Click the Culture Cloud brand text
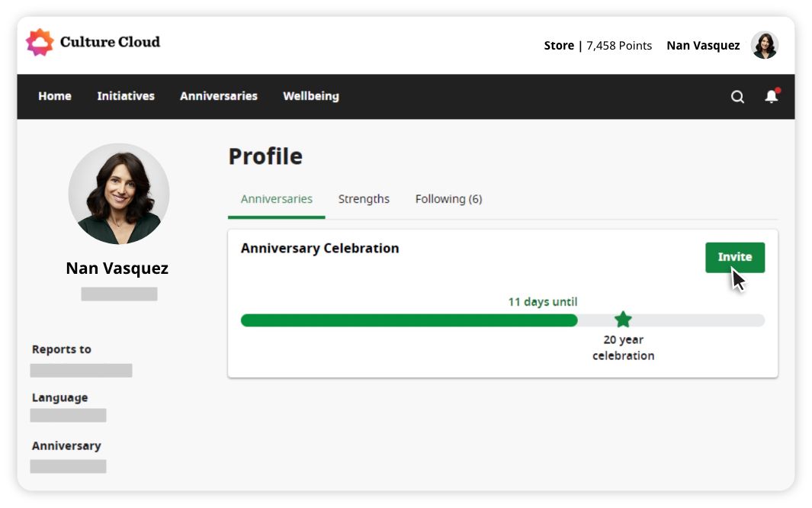Image resolution: width=812 pixels, height=508 pixels. 111,42
